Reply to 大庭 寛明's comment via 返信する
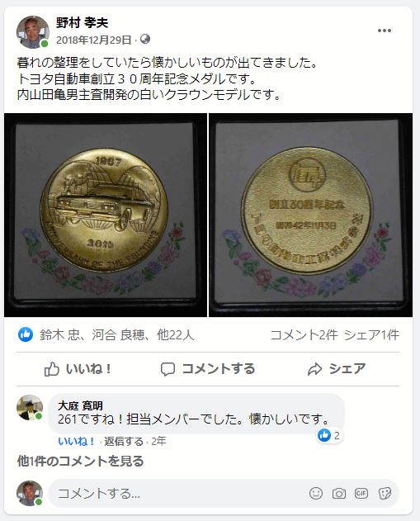 pos(124,441)
